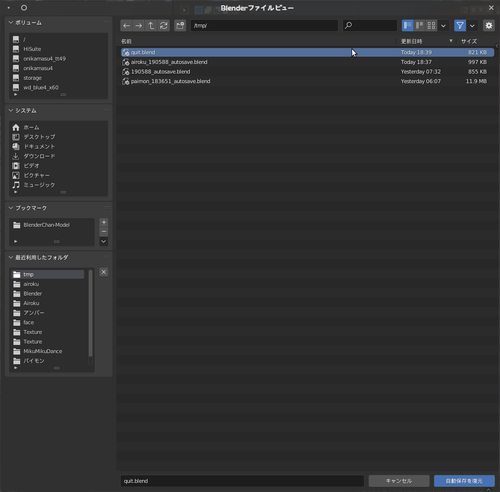Open recent folder Blender
The width and height of the screenshot is (500, 492).
[x=47, y=294]
